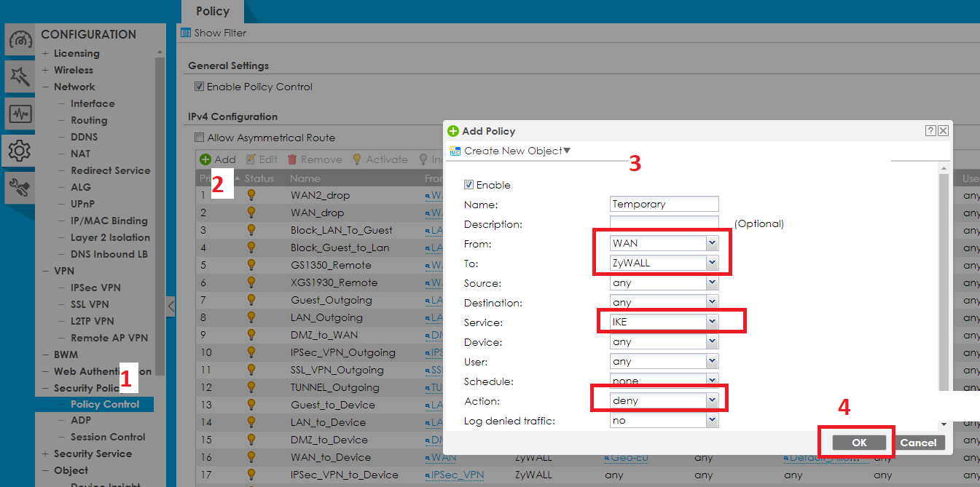
Task: Open the Monitor waveform icon in sidebar
Action: pos(20,114)
